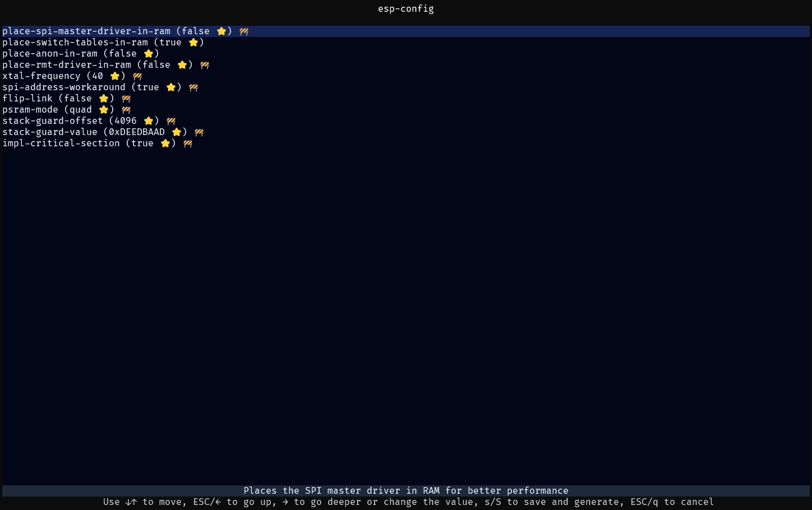Click the star icon on place-spi-master-driver-in-ram
The height and width of the screenshot is (510, 812).
[x=222, y=31]
